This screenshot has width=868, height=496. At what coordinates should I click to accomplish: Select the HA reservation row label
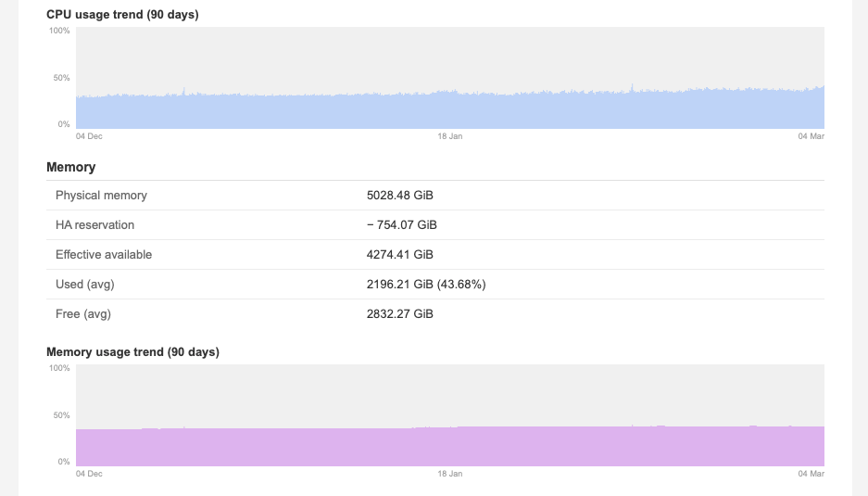[94, 225]
